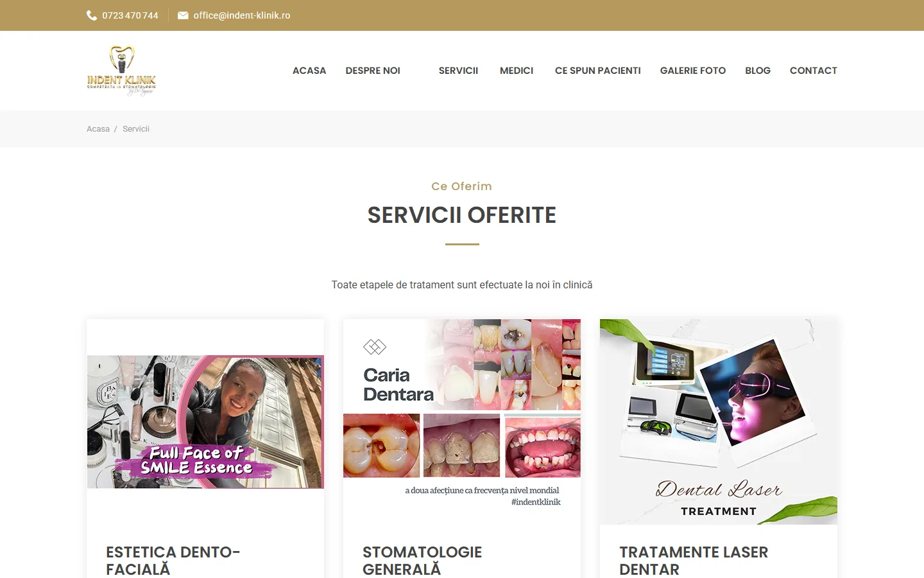Open GALERIE FOTO page
Screen dimensions: 924x578
(693, 71)
